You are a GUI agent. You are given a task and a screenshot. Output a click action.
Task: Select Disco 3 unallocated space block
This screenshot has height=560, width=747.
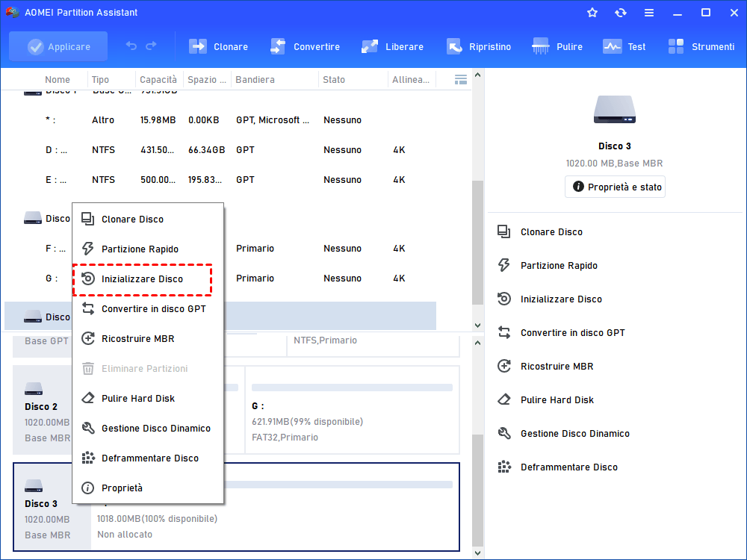click(x=275, y=507)
